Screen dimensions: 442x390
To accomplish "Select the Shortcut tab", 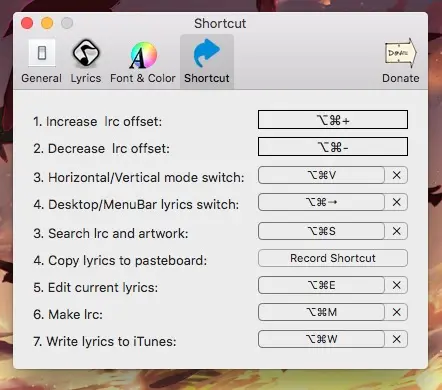I will click(x=207, y=61).
